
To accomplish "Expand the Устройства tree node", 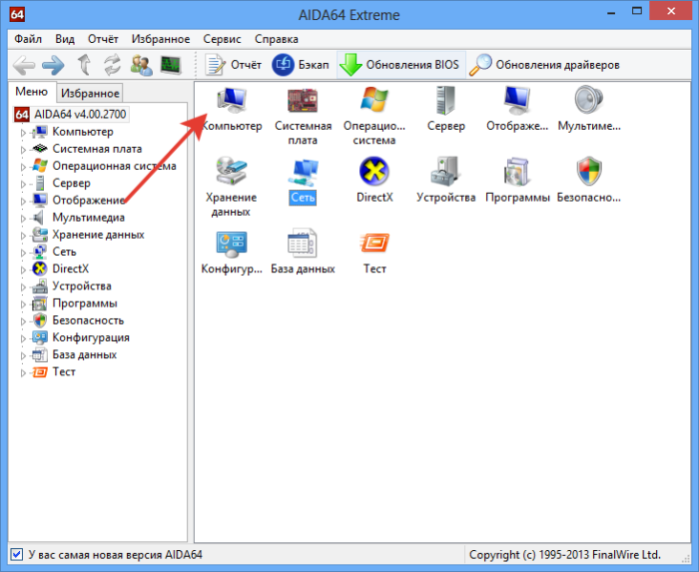I will pos(23,287).
